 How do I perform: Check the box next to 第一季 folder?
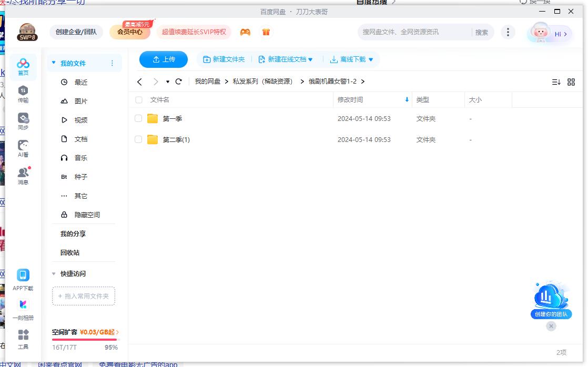(138, 118)
